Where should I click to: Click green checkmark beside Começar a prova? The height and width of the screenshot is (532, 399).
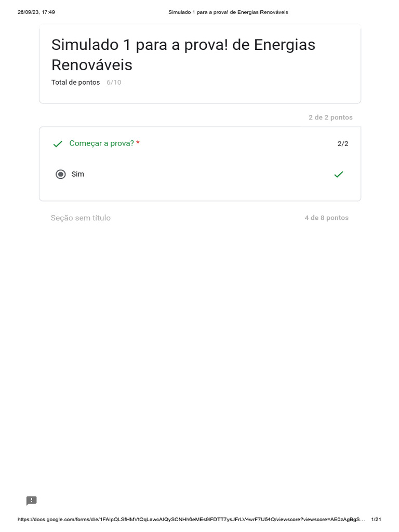tap(58, 144)
